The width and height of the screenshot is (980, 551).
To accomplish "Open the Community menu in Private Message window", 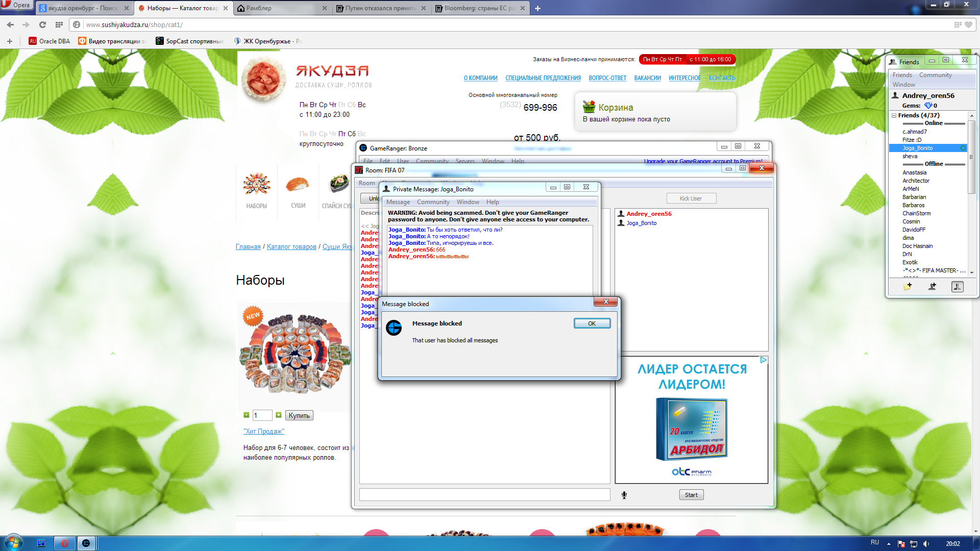I will [433, 203].
